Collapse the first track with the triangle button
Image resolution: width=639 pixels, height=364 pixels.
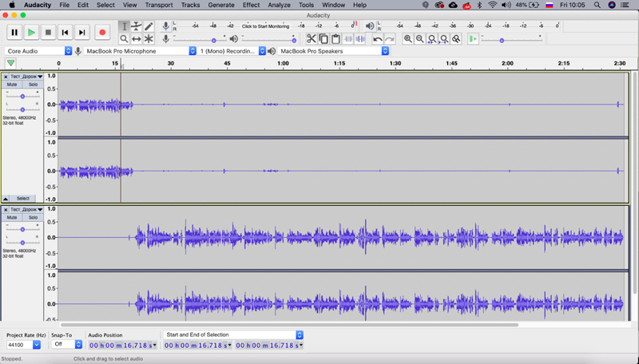pyautogui.click(x=6, y=198)
